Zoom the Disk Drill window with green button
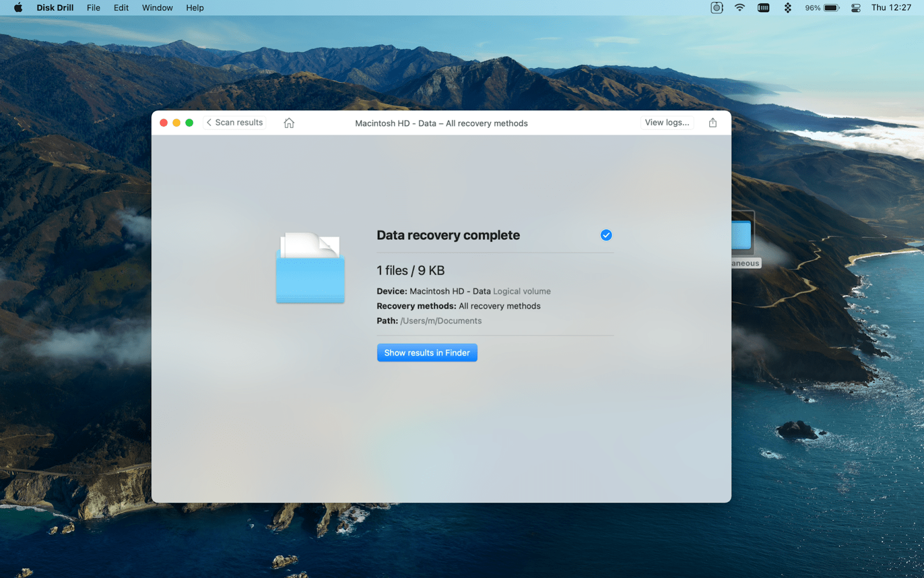This screenshot has width=924, height=578. click(189, 123)
